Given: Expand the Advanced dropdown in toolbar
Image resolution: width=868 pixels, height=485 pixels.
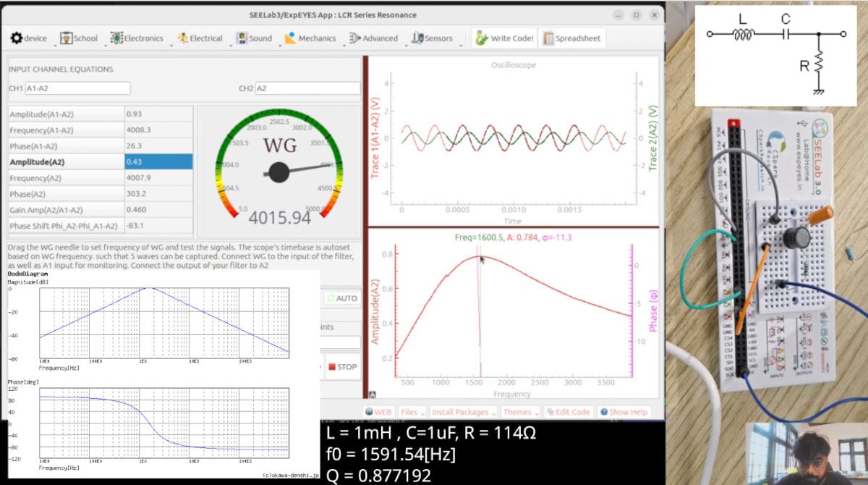Looking at the screenshot, I should tap(373, 38).
